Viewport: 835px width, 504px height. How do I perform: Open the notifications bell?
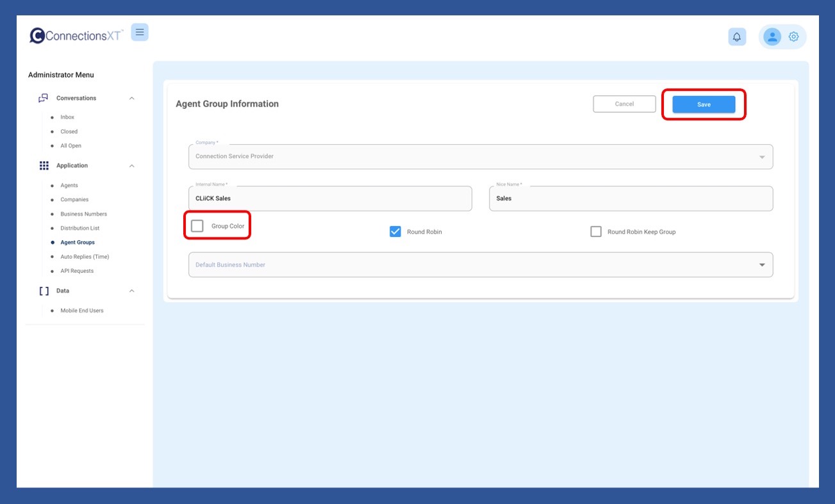coord(737,37)
